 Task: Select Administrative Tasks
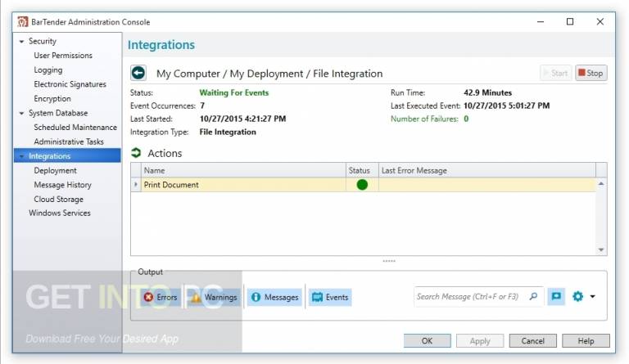click(69, 142)
